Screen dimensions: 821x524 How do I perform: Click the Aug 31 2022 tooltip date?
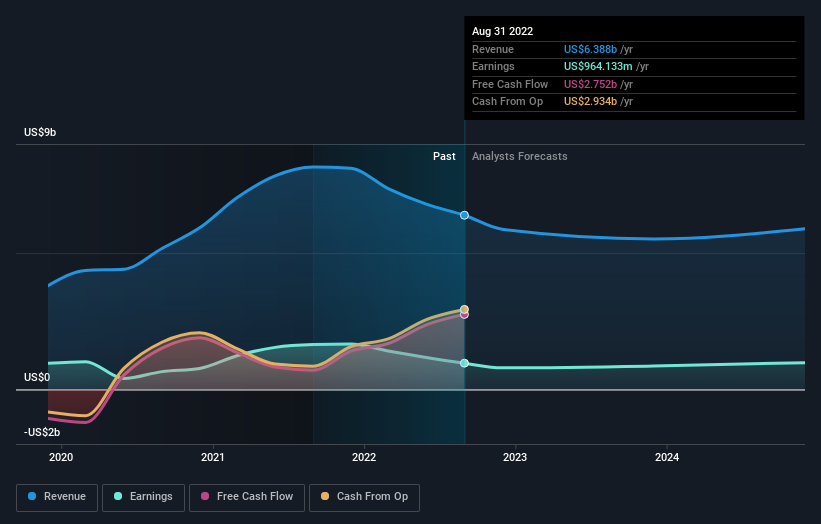click(503, 31)
